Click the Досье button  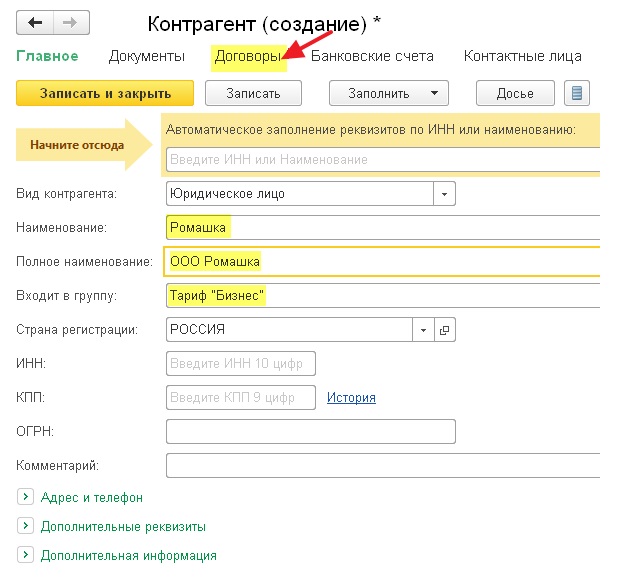point(515,93)
